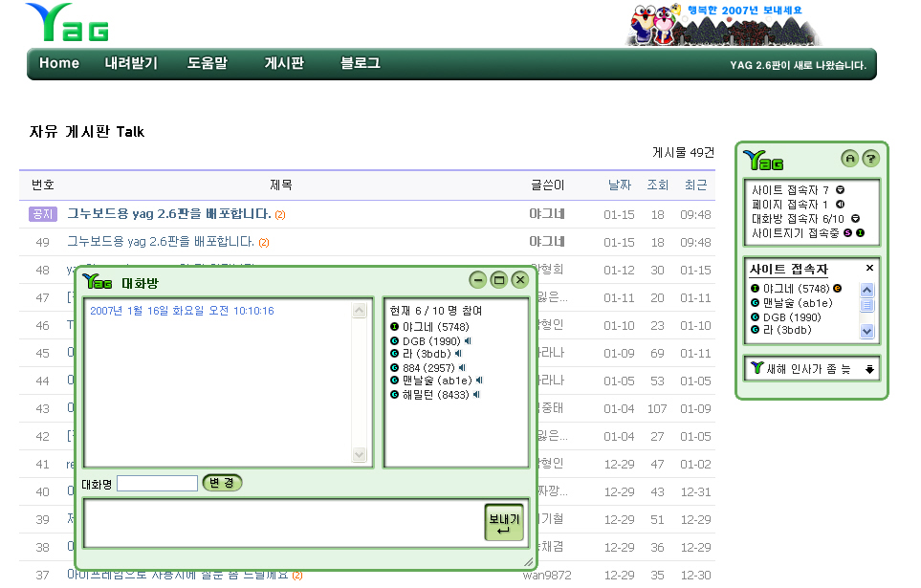Expand the 사이트 접속자 7 list arrow

click(839, 190)
